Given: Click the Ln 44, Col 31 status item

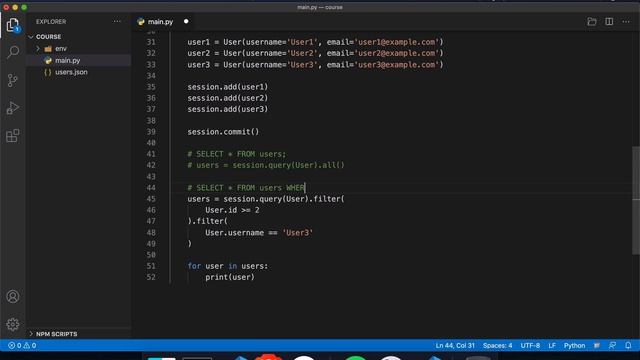Looking at the screenshot, I should [x=455, y=346].
